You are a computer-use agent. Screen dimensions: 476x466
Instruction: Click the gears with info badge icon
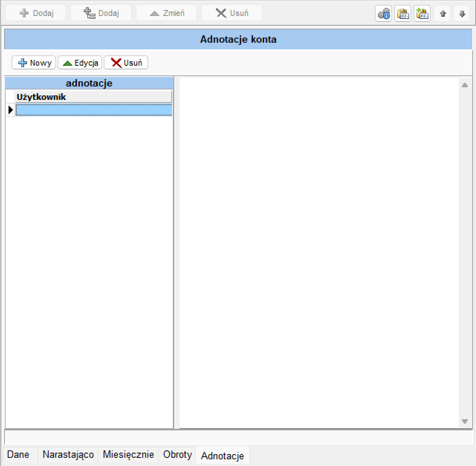383,14
